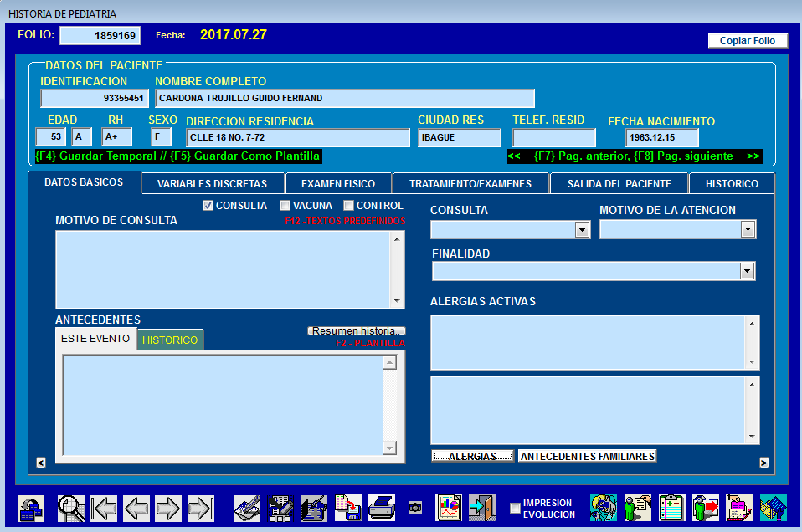The height and width of the screenshot is (532, 802).
Task: Go to first record arrow icon
Action: (104, 509)
